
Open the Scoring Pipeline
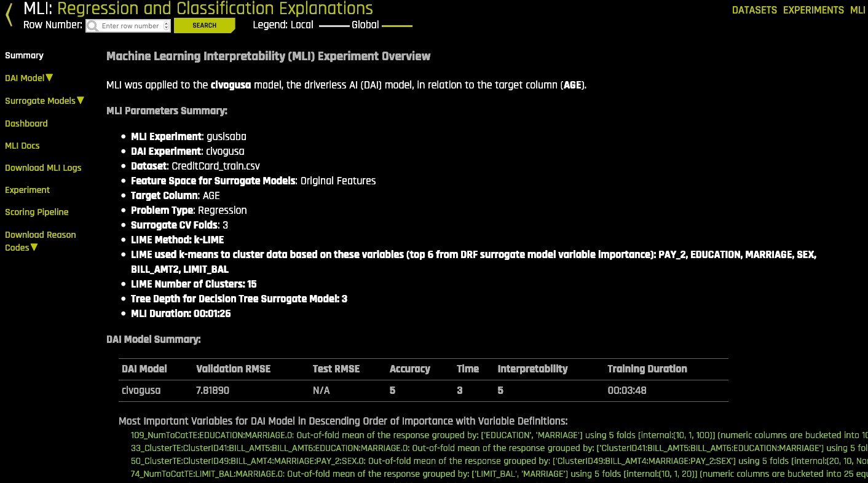coord(36,212)
